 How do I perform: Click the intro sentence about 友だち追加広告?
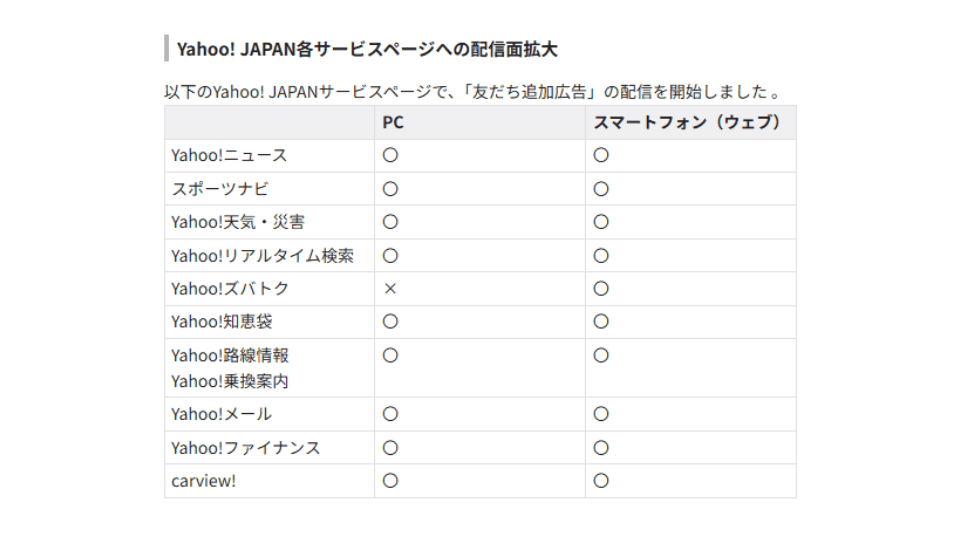click(473, 92)
